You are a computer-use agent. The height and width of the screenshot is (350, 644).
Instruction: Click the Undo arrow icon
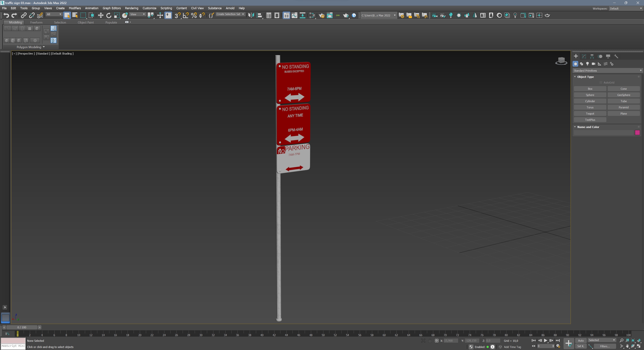[x=6, y=15]
